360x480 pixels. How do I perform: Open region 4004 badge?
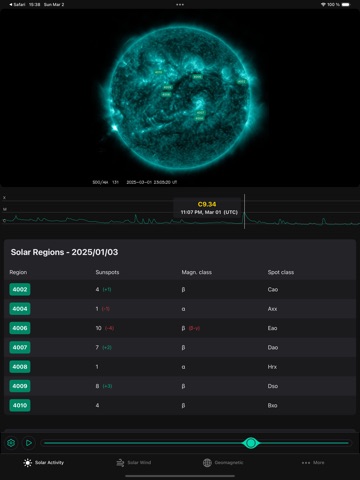coord(20,309)
